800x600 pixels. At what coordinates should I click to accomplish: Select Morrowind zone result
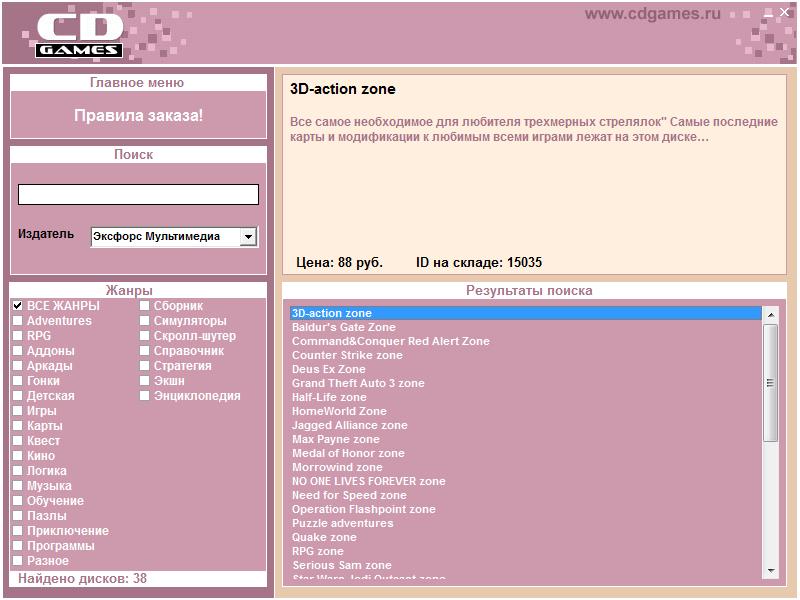tap(526, 467)
